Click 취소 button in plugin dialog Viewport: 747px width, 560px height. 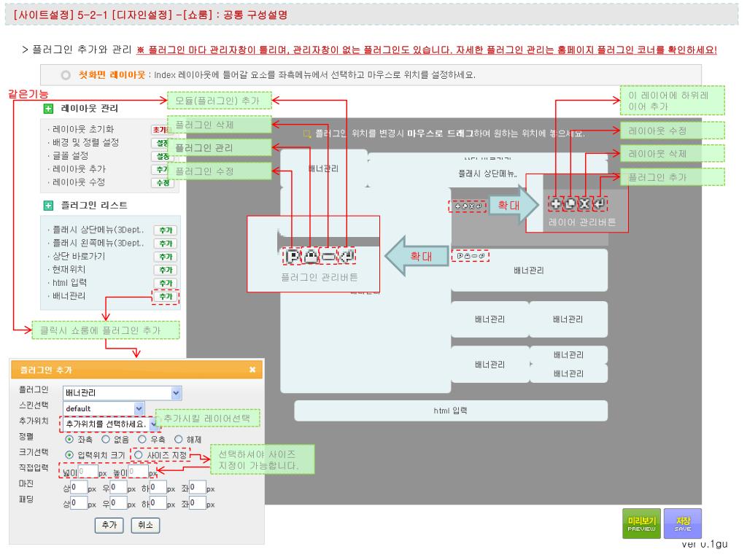click(145, 525)
